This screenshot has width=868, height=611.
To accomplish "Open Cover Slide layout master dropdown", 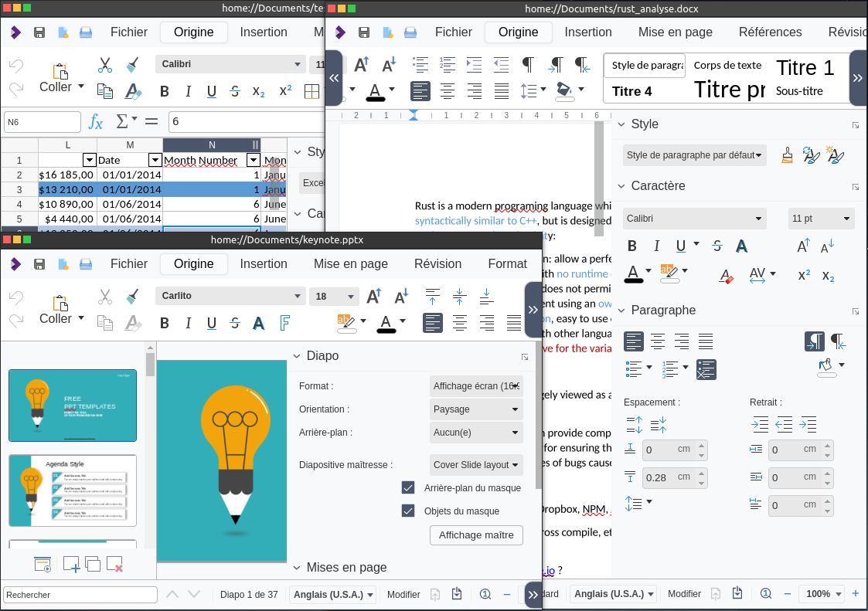I will click(x=476, y=465).
